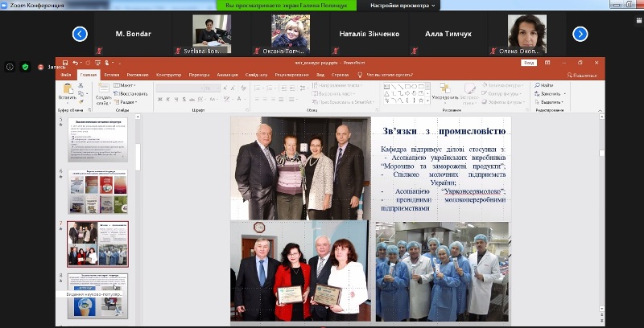
Task: Activate the Format Painter brush icon
Action: click(81, 101)
